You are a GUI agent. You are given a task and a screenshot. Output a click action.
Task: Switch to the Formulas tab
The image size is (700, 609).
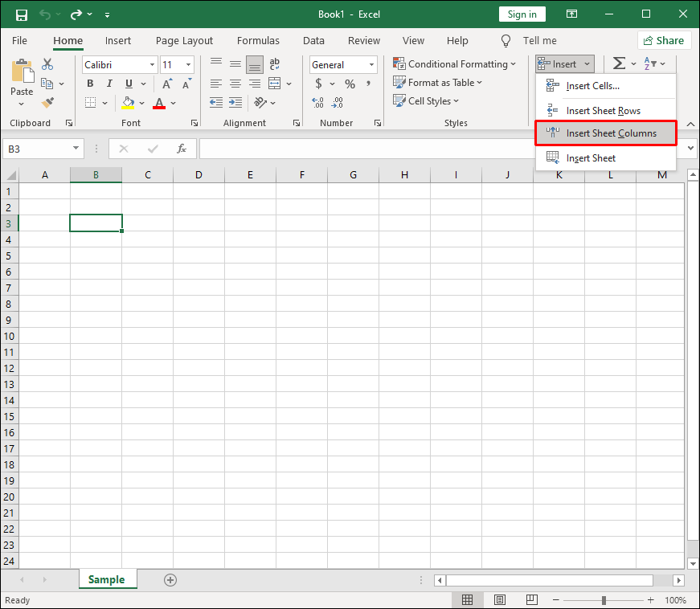(258, 41)
